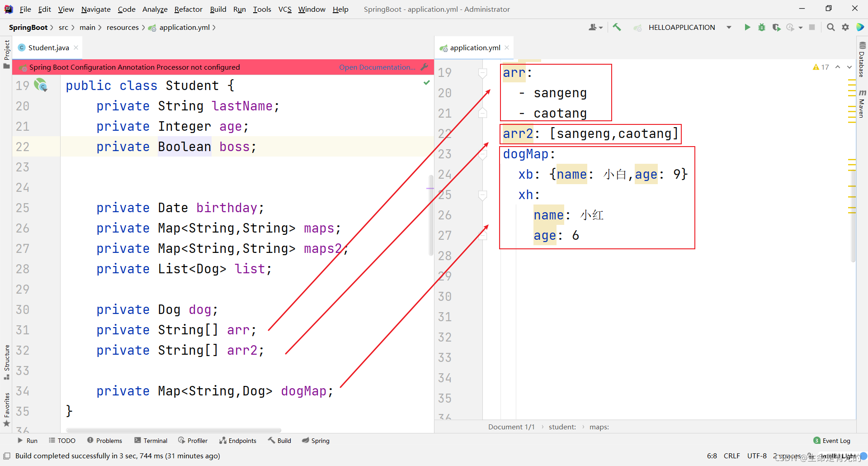This screenshot has width=868, height=466.
Task: Click the Student.java vertical scrollbar
Action: [x=430, y=216]
